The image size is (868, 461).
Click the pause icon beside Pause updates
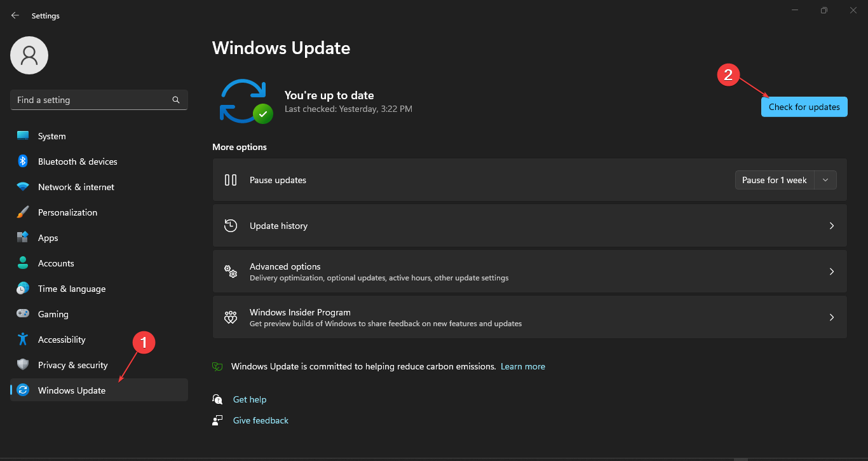231,180
